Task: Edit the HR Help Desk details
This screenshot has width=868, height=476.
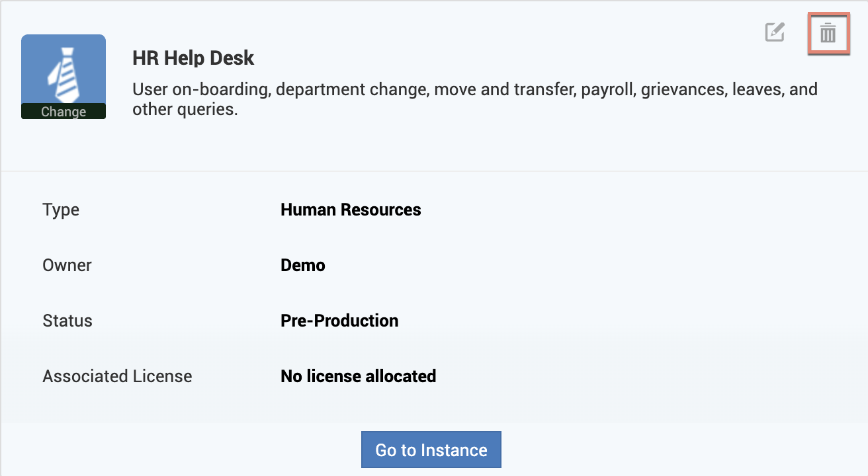Action: [x=775, y=32]
